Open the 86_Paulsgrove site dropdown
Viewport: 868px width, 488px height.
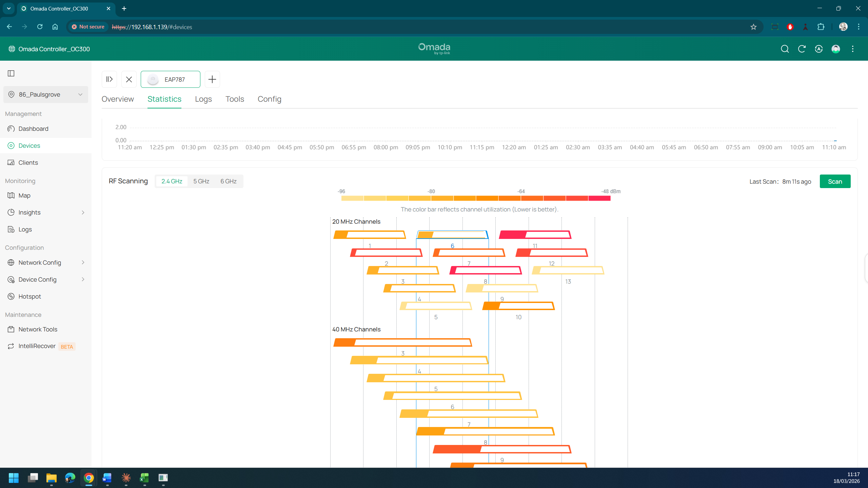point(46,95)
